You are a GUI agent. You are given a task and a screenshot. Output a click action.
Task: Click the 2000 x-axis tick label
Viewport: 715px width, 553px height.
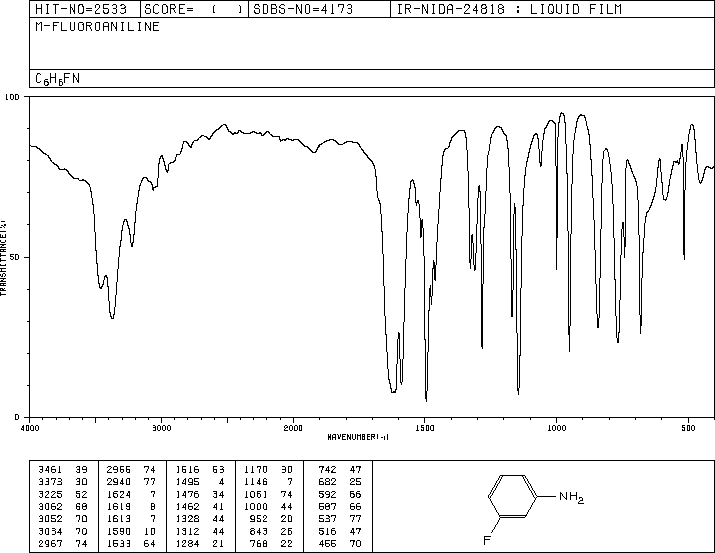[x=293, y=428]
